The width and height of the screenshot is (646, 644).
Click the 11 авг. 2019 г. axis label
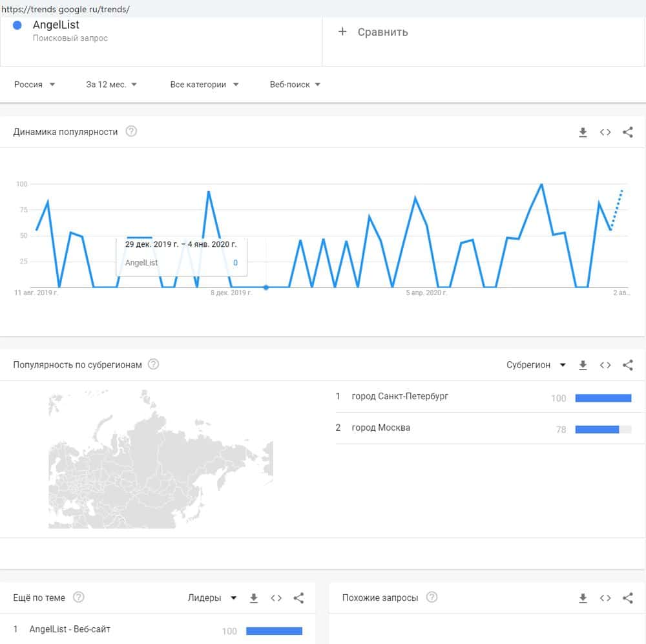coord(36,293)
